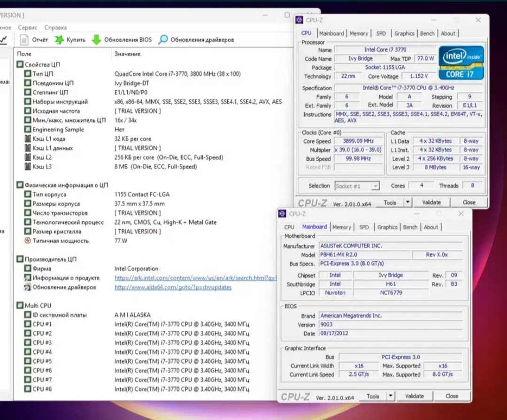
Task: Open Memory tab in lower CPU-Z window
Action: pos(341,227)
